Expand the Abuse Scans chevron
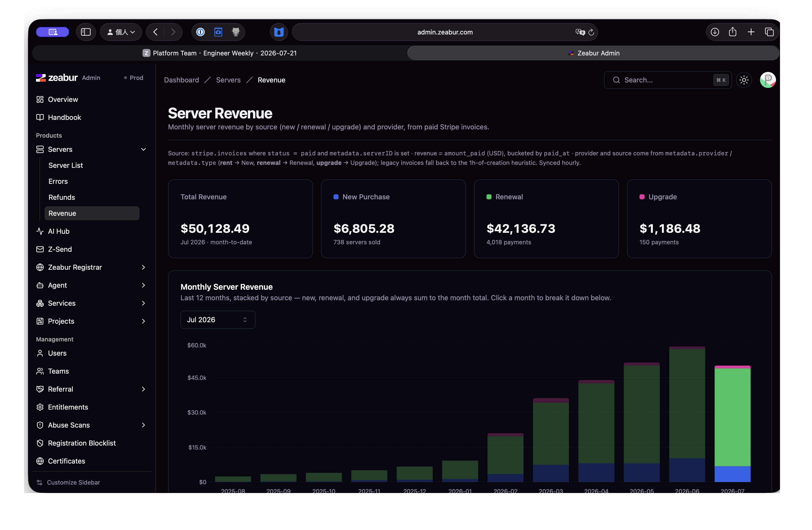 pos(144,425)
